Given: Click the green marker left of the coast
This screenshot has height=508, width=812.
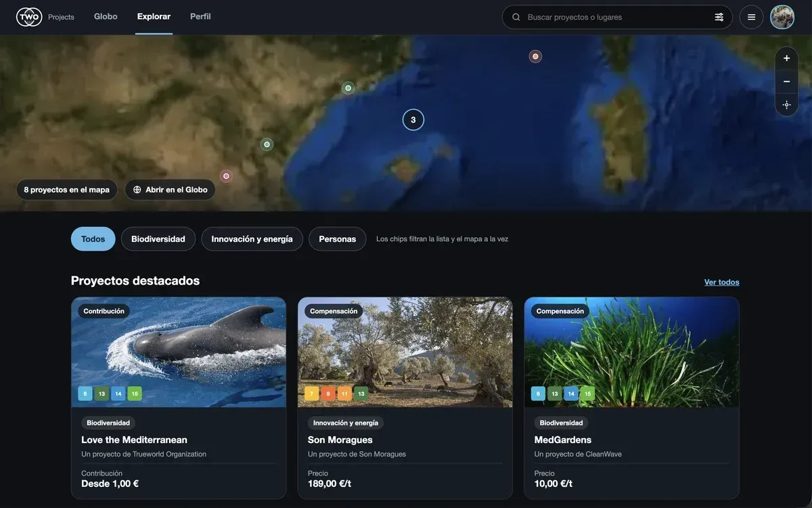Looking at the screenshot, I should pyautogui.click(x=267, y=144).
